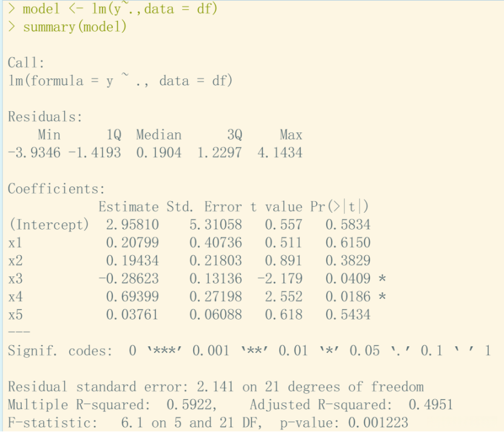Click the Max residual value 4.1434
This screenshot has width=504, height=432.
point(280,153)
